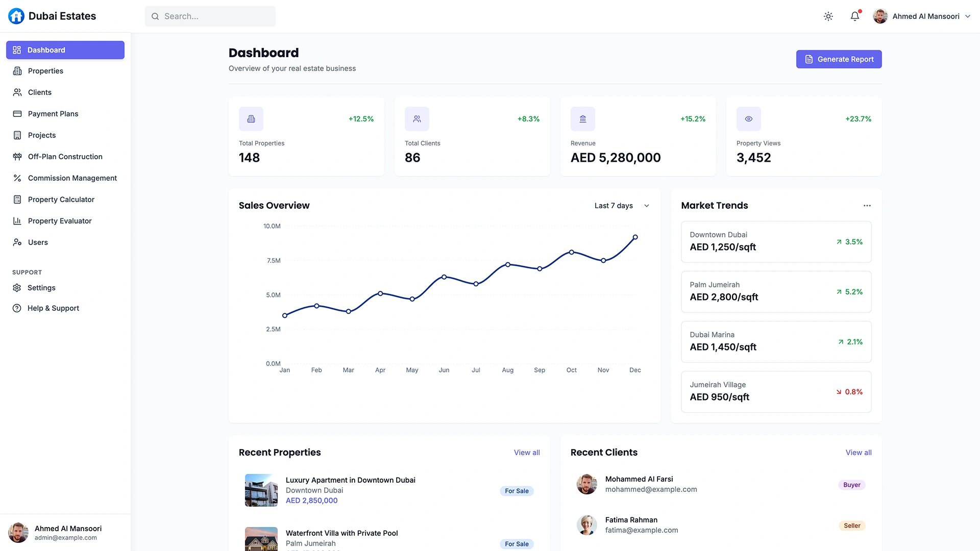
Task: Open Waterfront Villa with Private Pool thumbnail
Action: 261,539
